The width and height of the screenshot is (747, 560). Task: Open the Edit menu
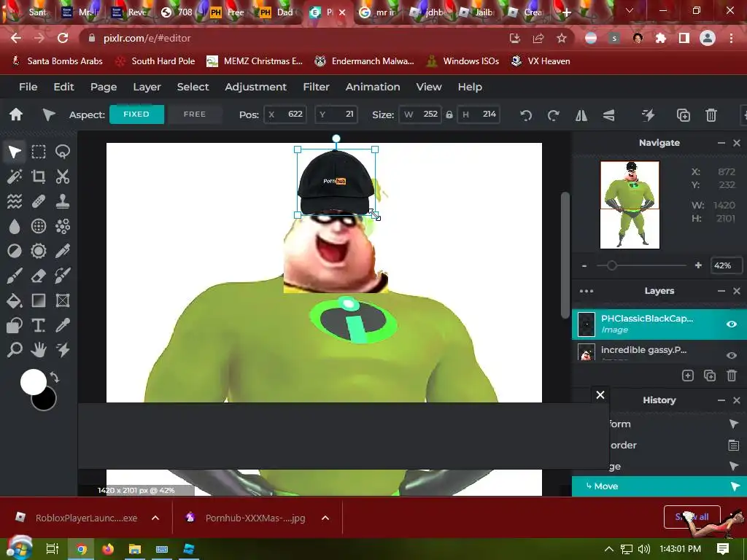(x=64, y=87)
